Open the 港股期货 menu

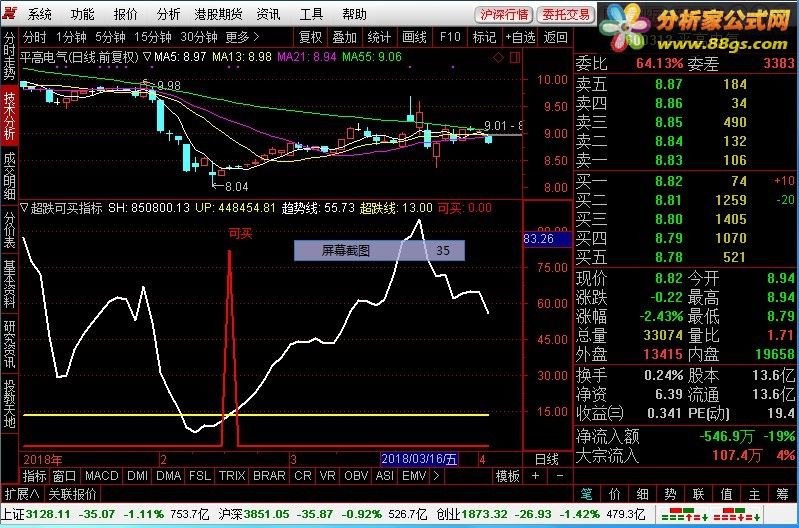218,14
